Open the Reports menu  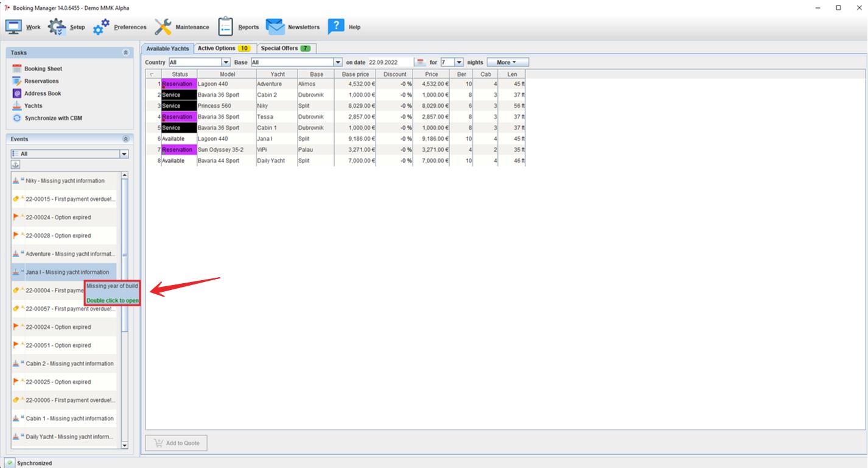pyautogui.click(x=239, y=27)
